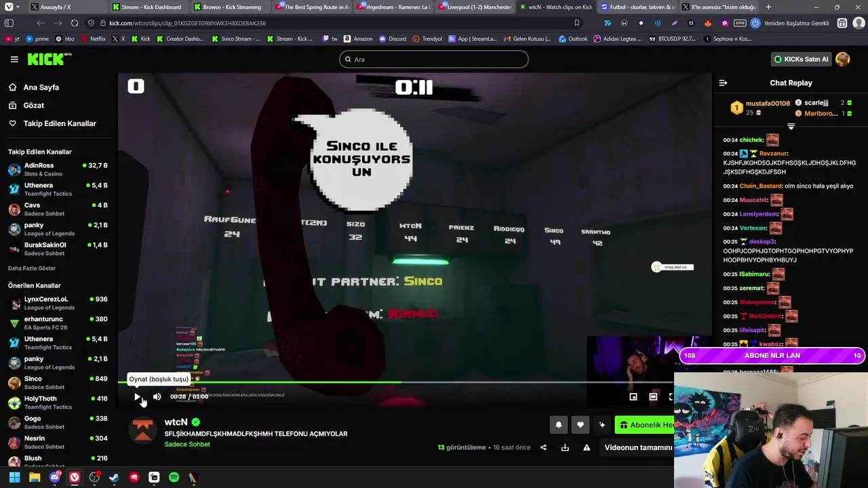Follow wtcN with the heart button
Image resolution: width=868 pixels, height=488 pixels.
click(580, 425)
